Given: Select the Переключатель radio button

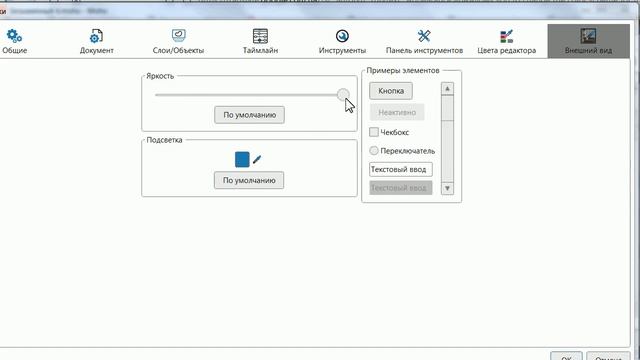Looking at the screenshot, I should click(374, 151).
